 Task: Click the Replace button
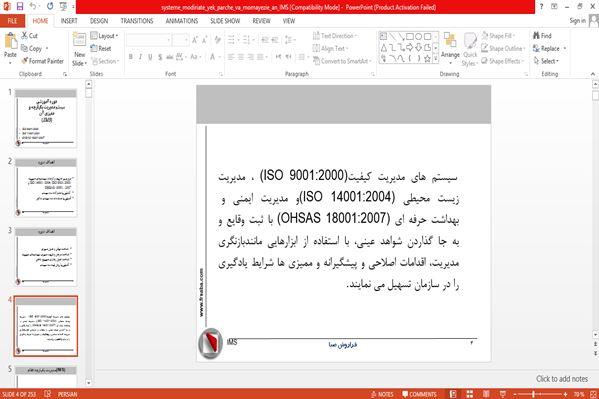point(549,49)
